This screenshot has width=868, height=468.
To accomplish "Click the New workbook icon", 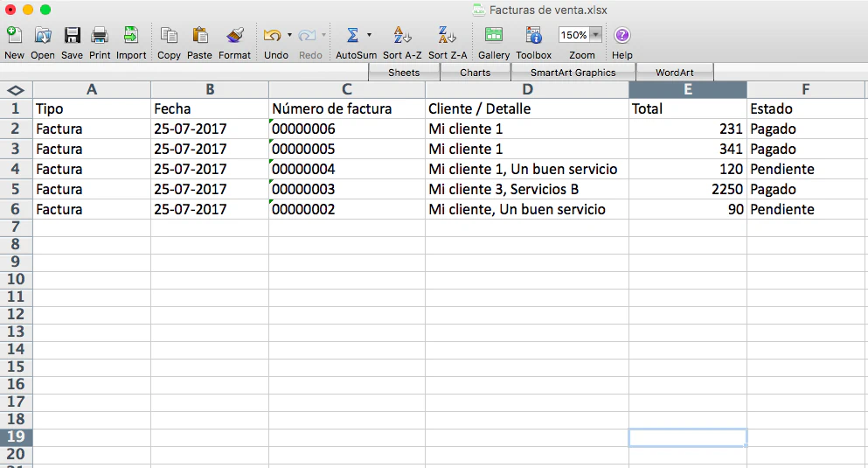I will tap(14, 36).
